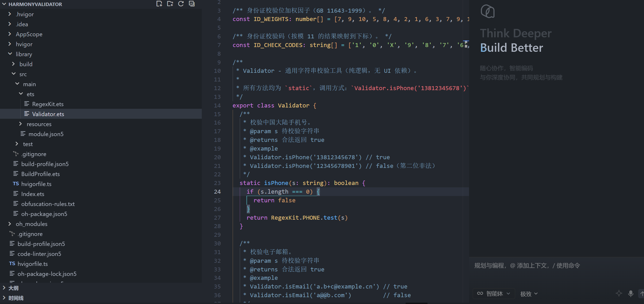Collapse the library folder
The height and width of the screenshot is (304, 644).
[x=24, y=54]
